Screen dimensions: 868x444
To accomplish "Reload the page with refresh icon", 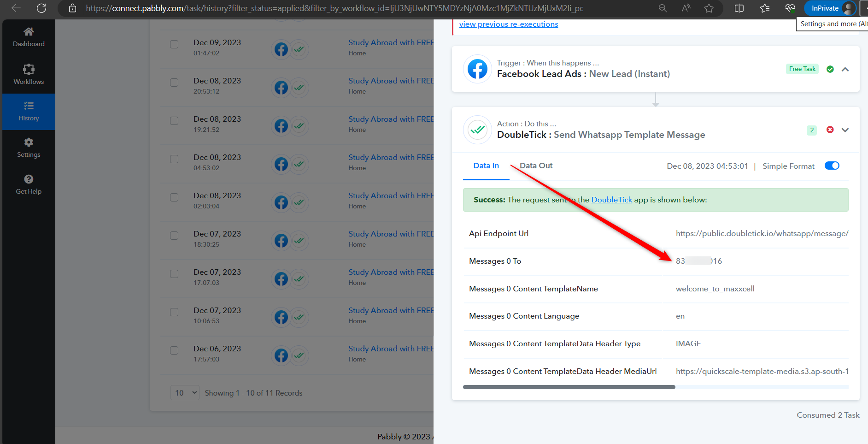I will 41,8.
